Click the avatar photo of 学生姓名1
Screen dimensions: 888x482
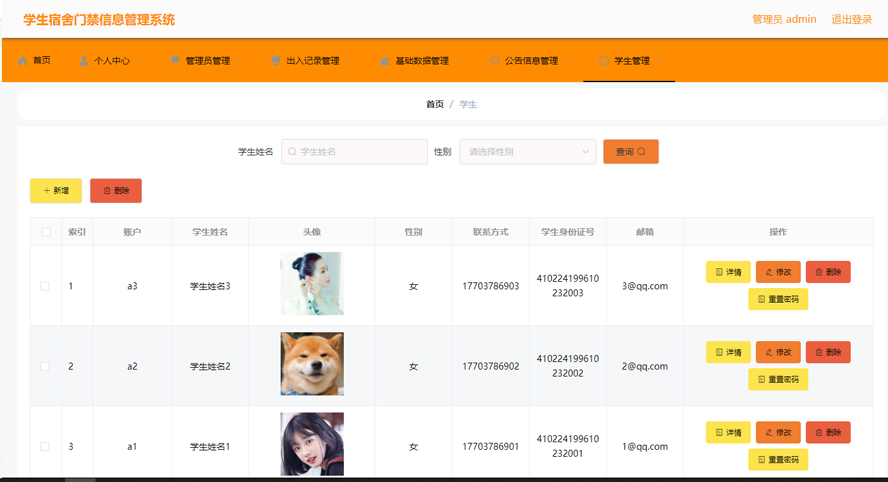click(x=312, y=443)
